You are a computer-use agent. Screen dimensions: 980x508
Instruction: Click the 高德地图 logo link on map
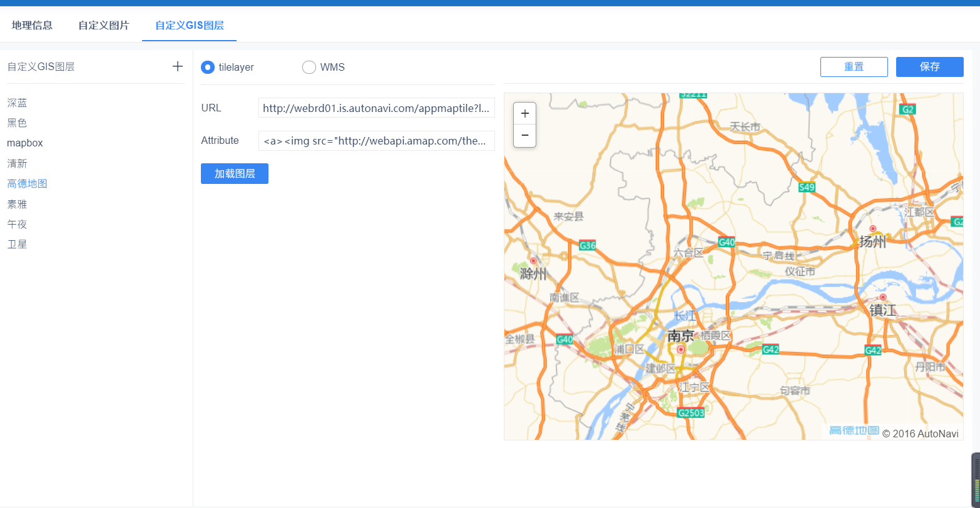click(854, 430)
